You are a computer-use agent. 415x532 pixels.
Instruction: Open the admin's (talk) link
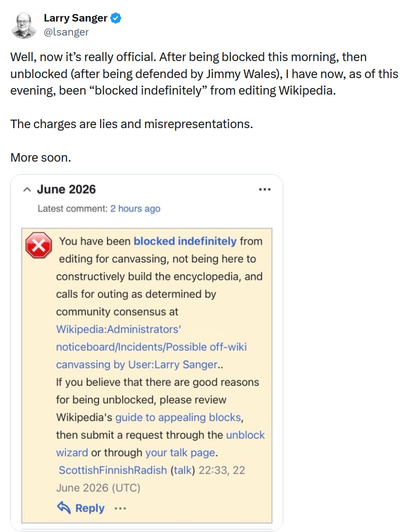click(x=183, y=470)
